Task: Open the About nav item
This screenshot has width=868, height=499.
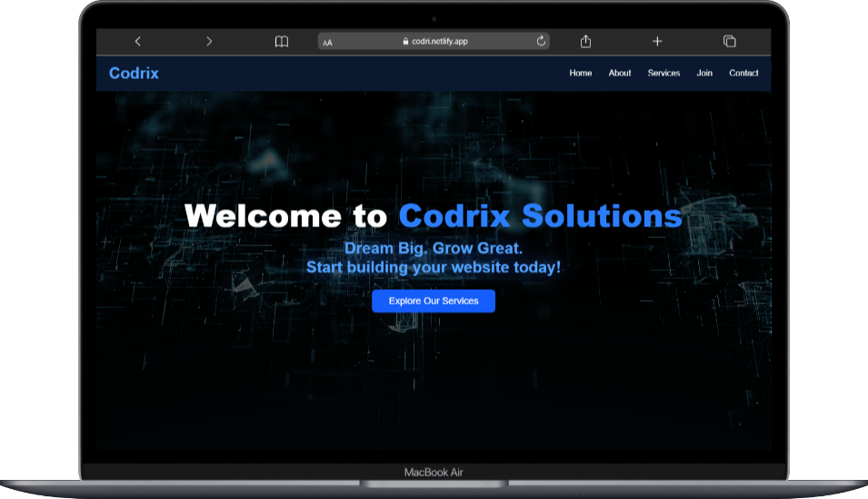Action: click(x=620, y=74)
